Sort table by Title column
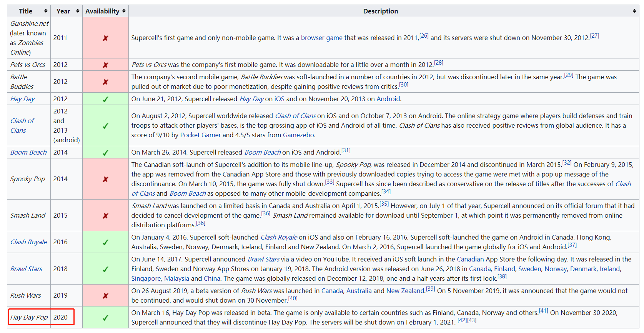644x333 pixels. (29, 11)
